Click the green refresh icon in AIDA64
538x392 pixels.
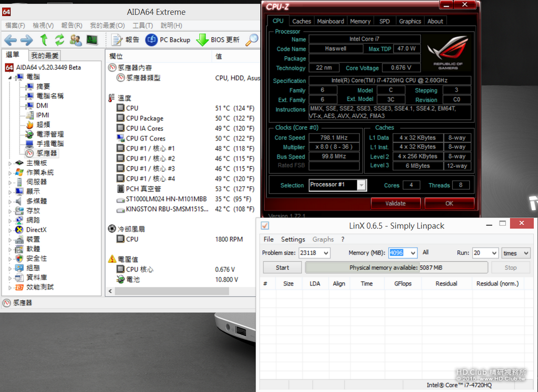[x=60, y=40]
